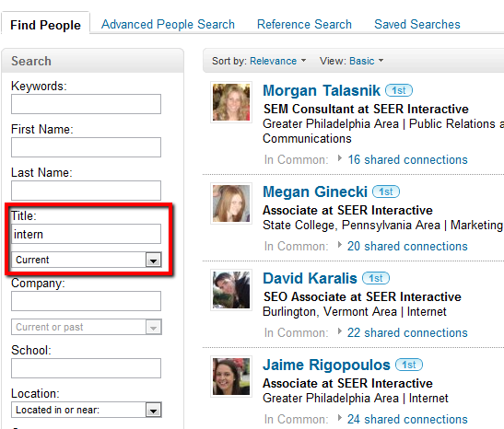Click Jaime Rigopoulos's 1st-degree badge

[x=409, y=365]
